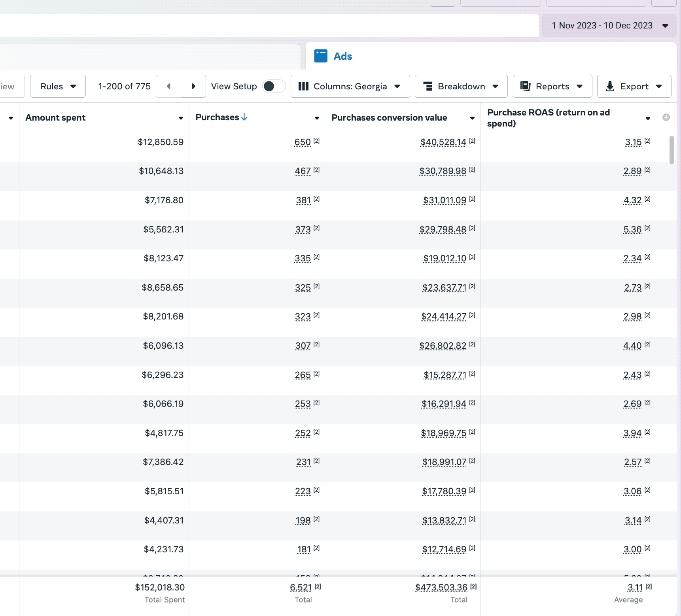Go to next page of ads
Screen dimensions: 681x616
point(193,86)
